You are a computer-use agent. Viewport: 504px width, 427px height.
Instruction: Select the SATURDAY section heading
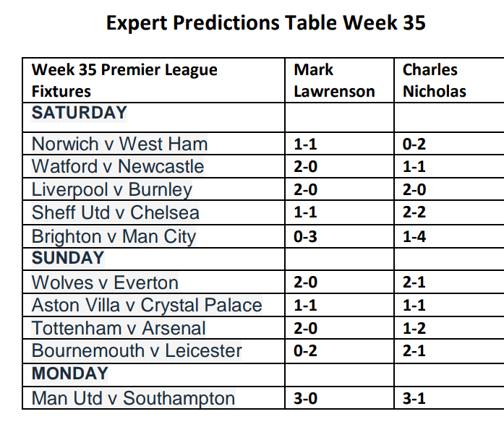(x=80, y=113)
